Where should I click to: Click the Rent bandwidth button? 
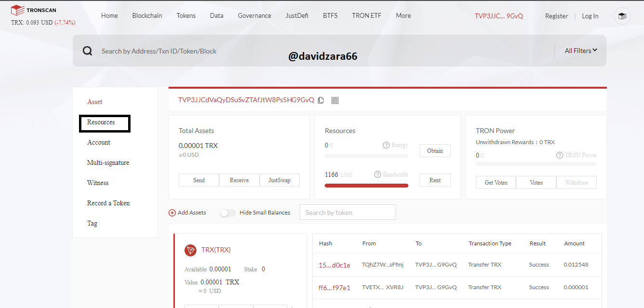(435, 180)
